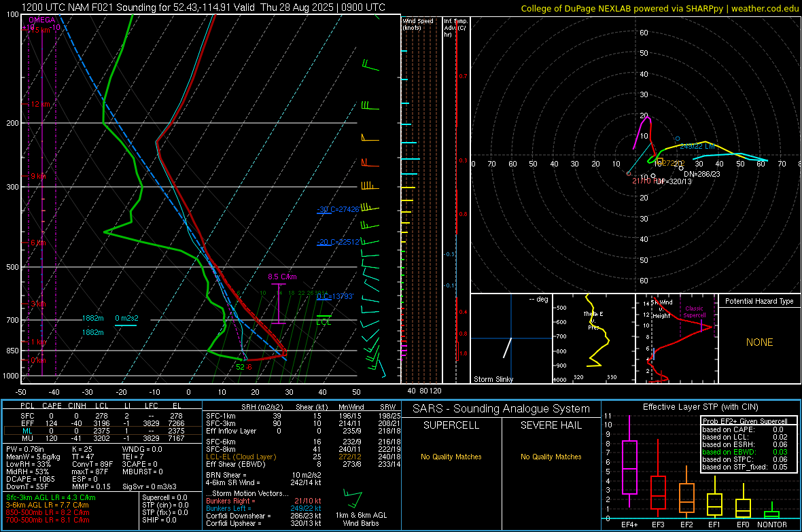Click the PW = 0.76in value
This screenshot has height=532, width=802.
tap(25, 449)
